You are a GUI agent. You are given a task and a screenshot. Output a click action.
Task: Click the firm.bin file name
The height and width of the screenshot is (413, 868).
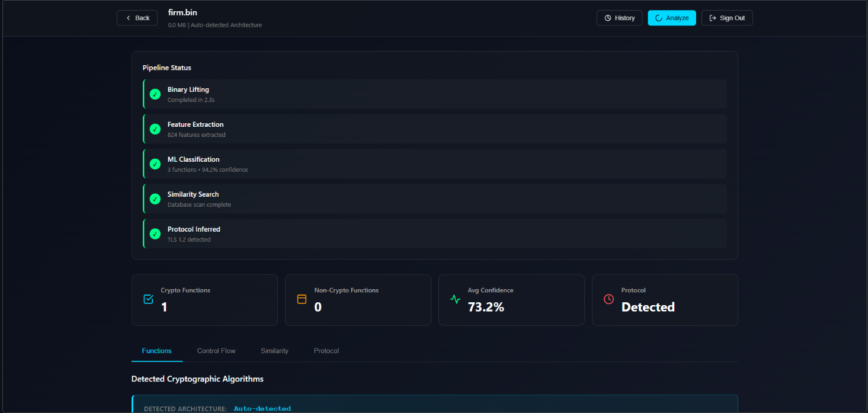coord(182,12)
